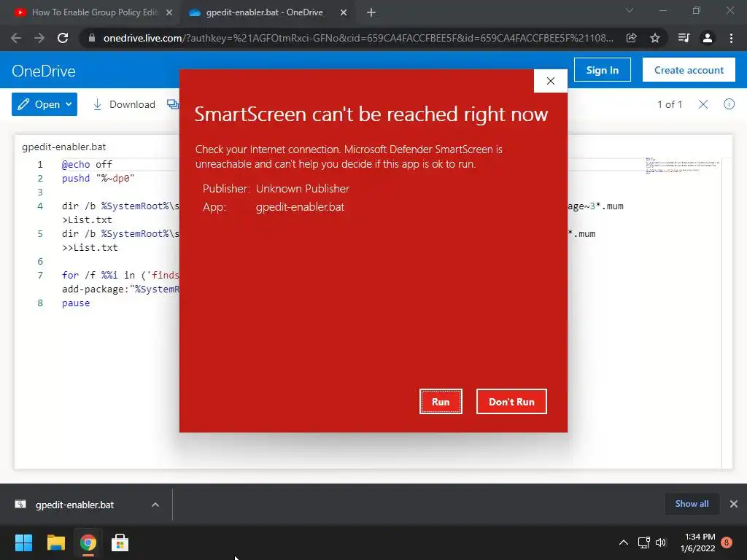View site info via lock icon
This screenshot has width=747, height=560.
pos(91,38)
